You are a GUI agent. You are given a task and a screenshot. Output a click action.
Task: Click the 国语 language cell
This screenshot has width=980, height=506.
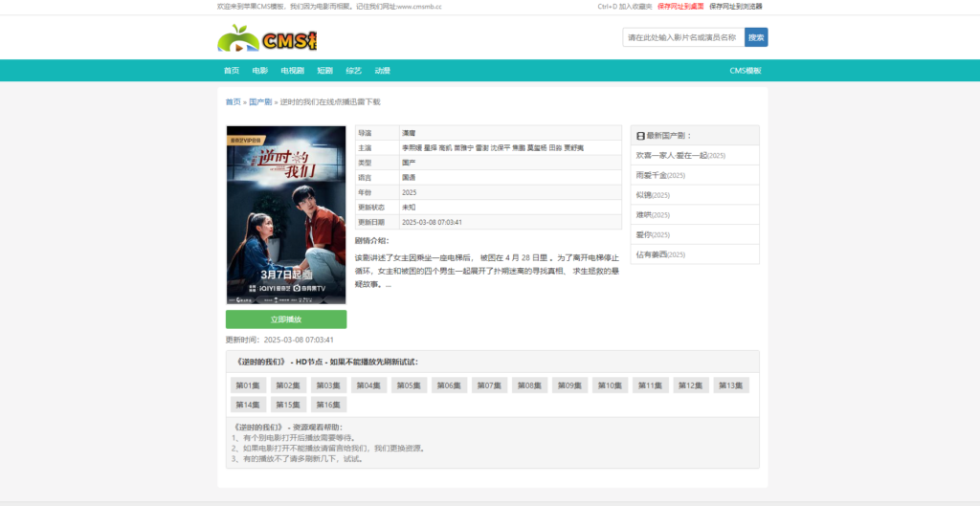click(x=511, y=177)
